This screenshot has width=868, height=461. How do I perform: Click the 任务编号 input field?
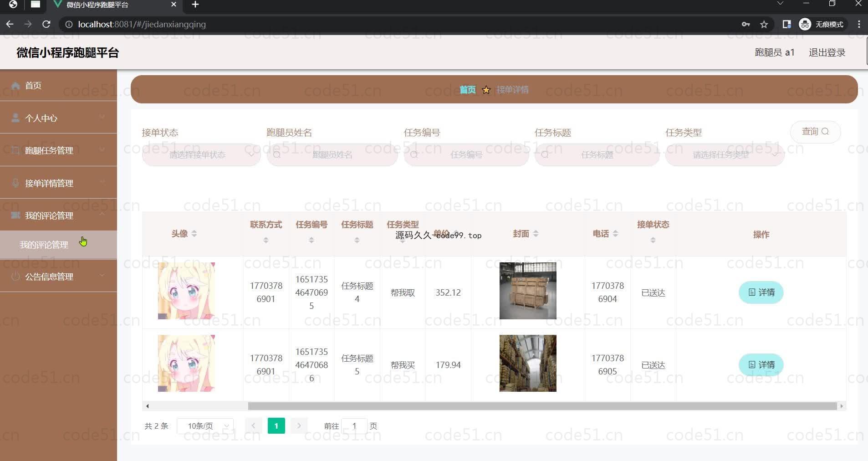466,155
